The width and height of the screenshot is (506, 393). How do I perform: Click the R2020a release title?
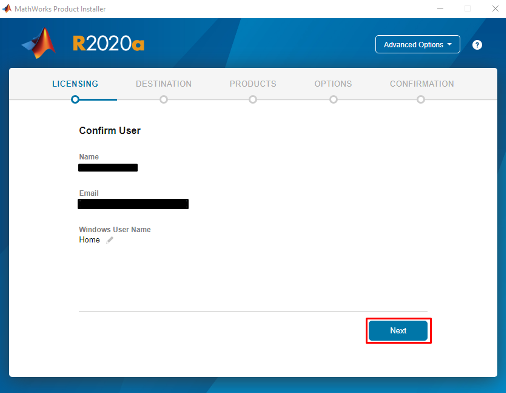108,44
